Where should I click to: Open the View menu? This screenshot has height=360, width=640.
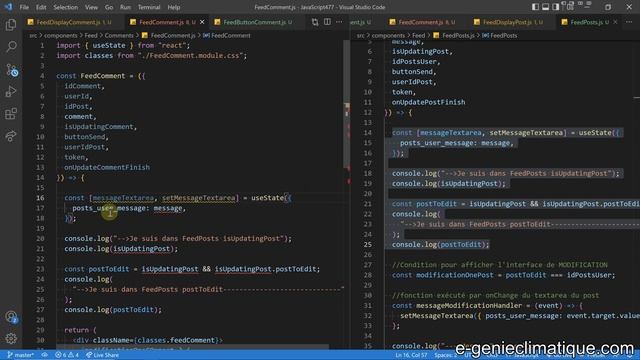[91, 7]
